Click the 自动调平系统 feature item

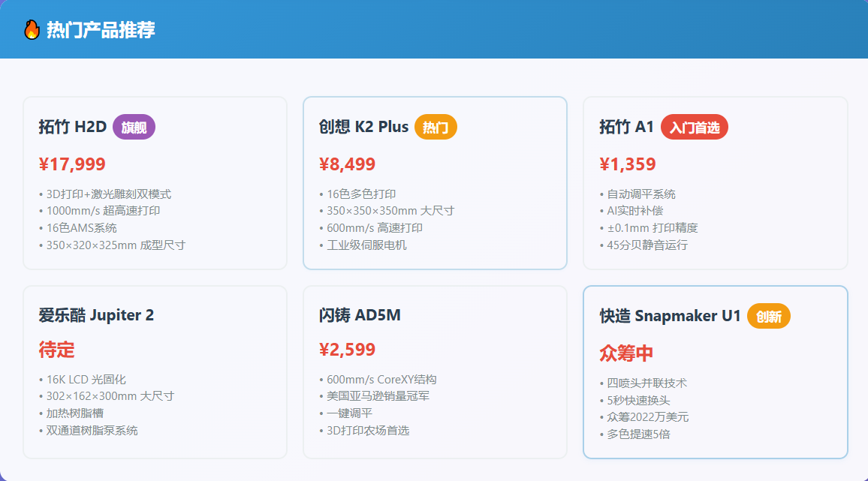[642, 194]
